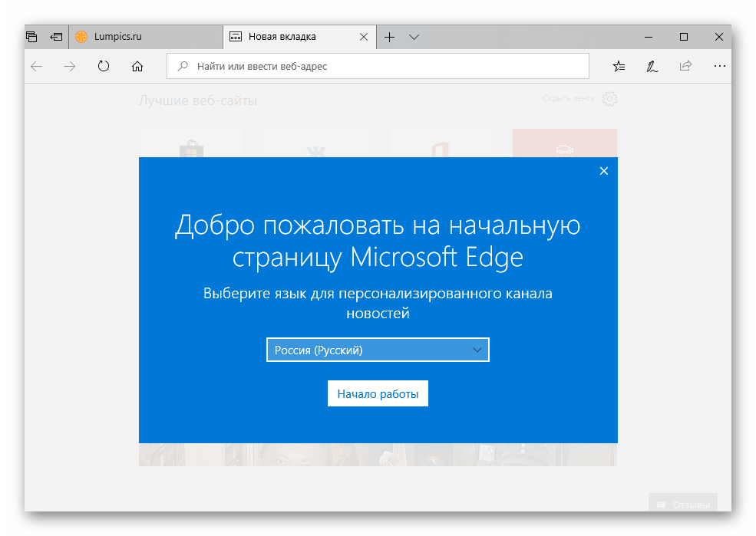Click the gear icon near Лучшие веб-сайты

[x=609, y=99]
